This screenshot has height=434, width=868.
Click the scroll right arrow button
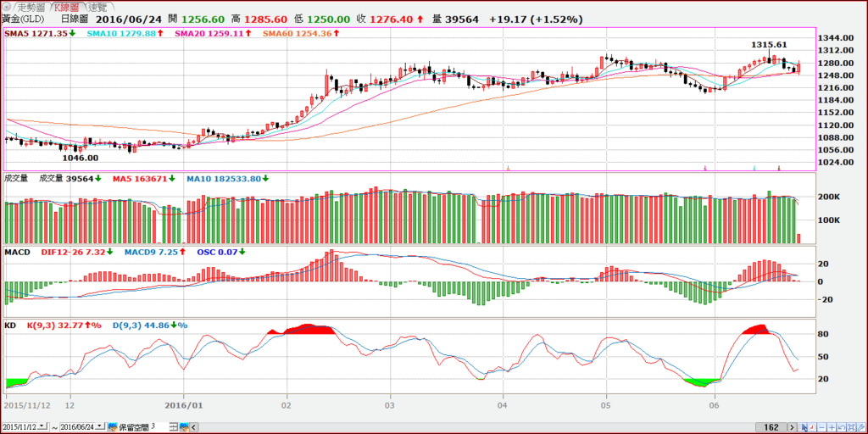(x=792, y=427)
